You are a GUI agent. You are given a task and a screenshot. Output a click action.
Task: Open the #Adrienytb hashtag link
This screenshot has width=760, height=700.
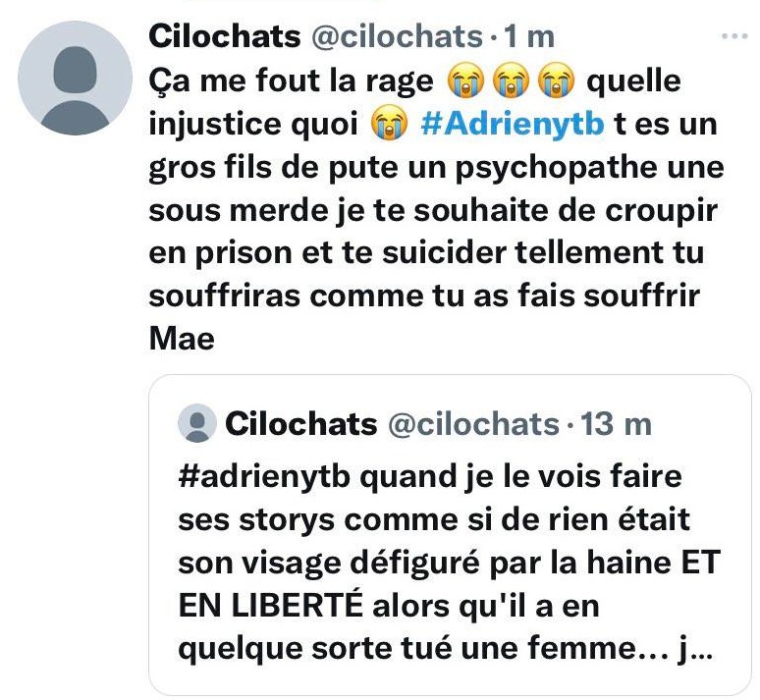[513, 124]
